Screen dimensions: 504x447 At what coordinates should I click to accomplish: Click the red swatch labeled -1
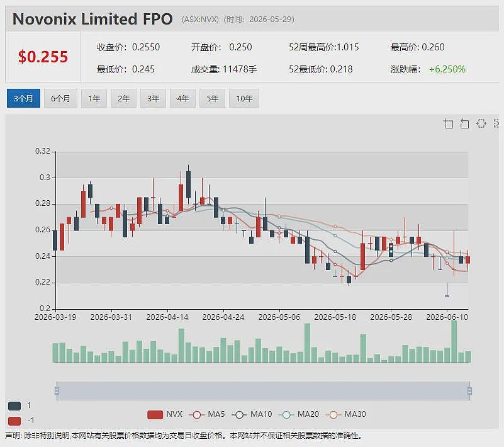click(x=14, y=421)
